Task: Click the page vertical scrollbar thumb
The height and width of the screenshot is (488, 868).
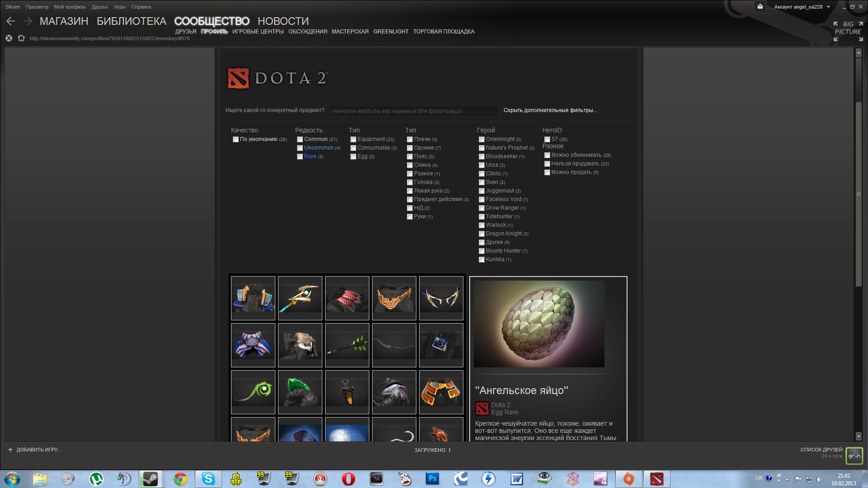Action: pyautogui.click(x=859, y=194)
